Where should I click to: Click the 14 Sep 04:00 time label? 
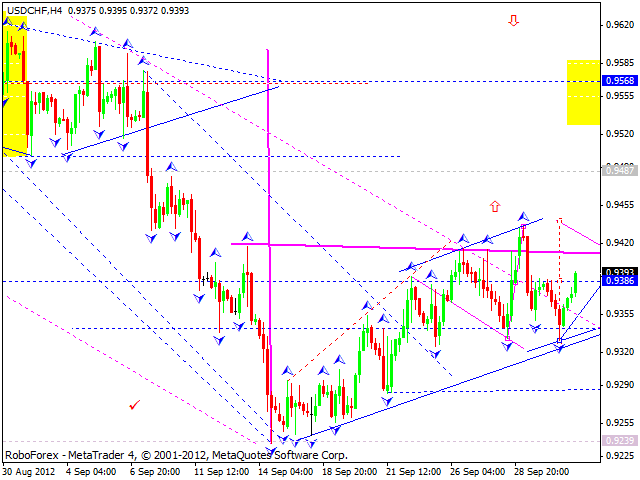tap(286, 472)
